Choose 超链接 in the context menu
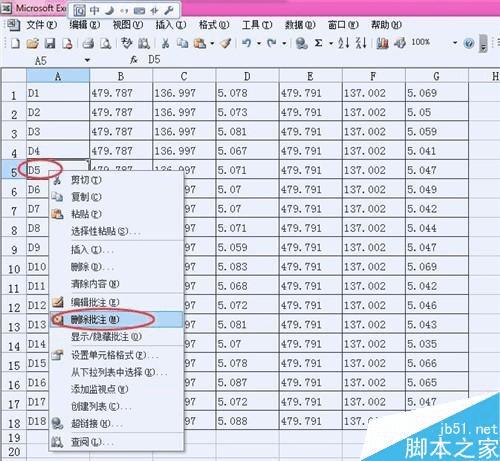 point(117,424)
